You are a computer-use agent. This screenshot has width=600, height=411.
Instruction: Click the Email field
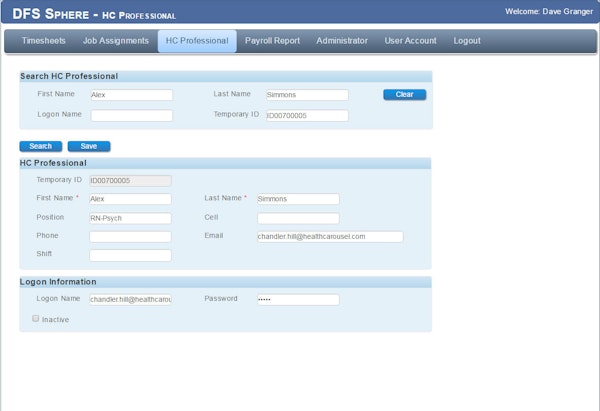[x=330, y=236]
